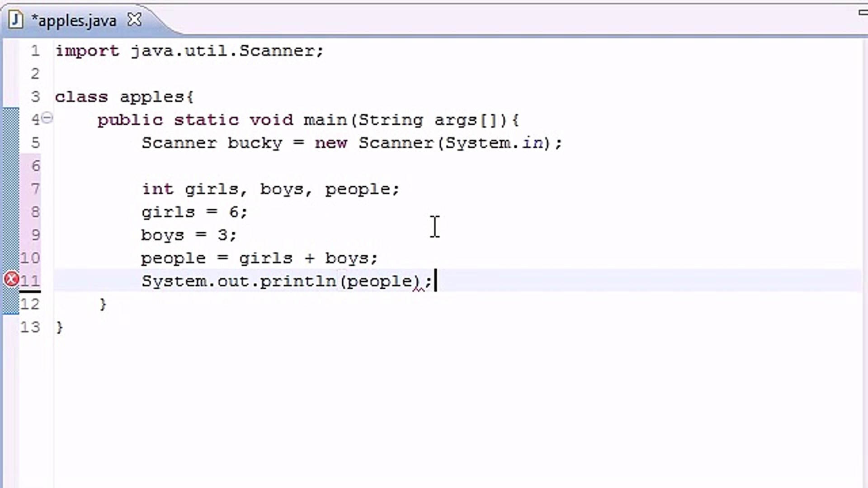Click the keyword new on line 5

[330, 143]
